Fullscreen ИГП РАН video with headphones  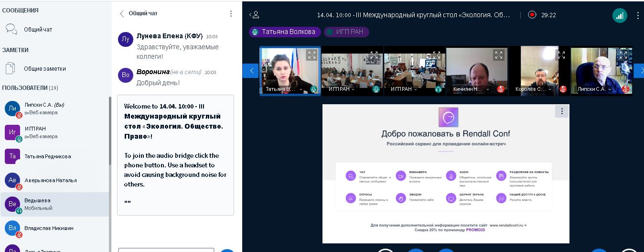tap(436, 55)
